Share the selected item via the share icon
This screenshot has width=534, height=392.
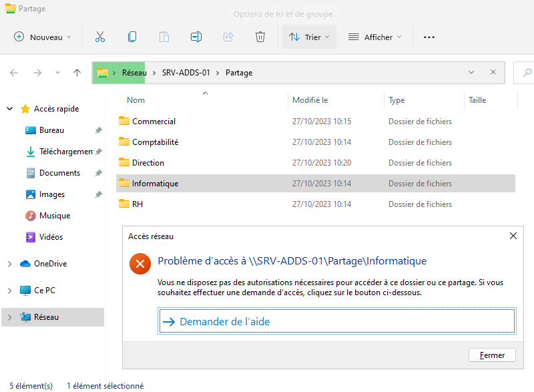pyautogui.click(x=228, y=37)
